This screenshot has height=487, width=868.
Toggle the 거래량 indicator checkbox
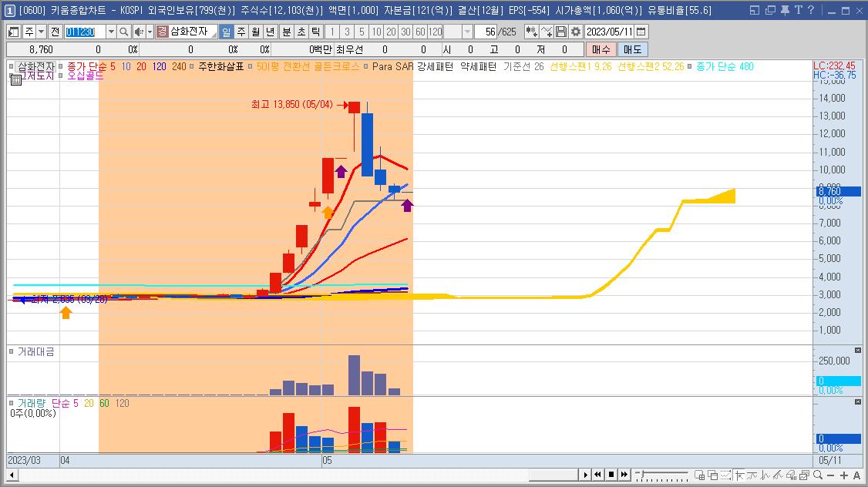[11, 403]
